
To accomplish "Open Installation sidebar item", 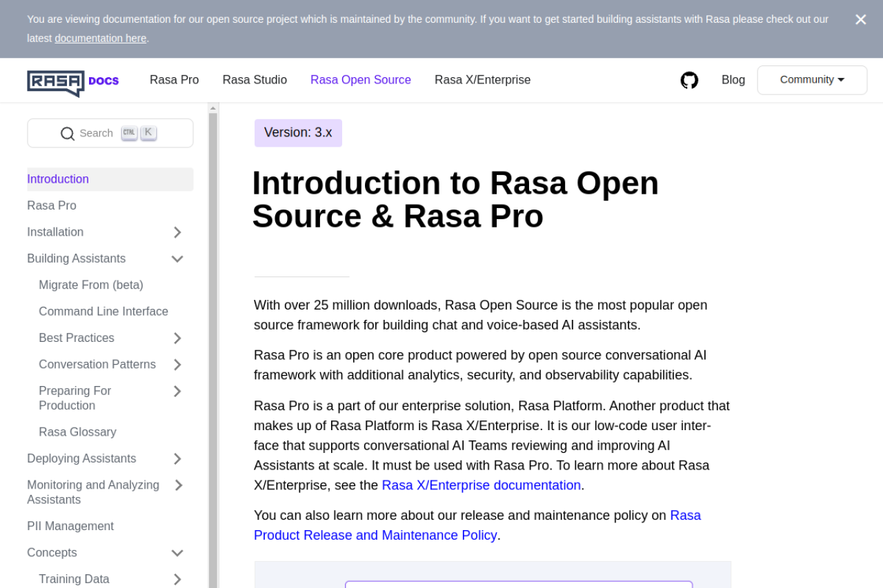I will coord(55,232).
